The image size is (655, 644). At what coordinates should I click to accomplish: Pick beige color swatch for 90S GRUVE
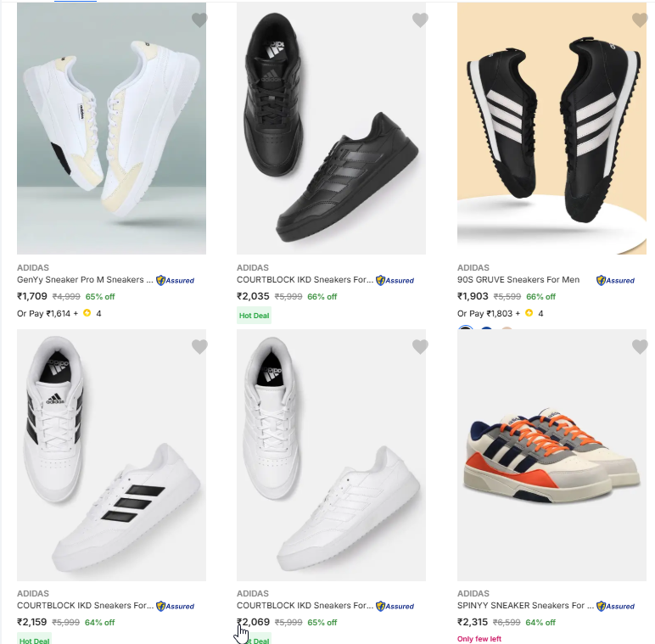(507, 332)
